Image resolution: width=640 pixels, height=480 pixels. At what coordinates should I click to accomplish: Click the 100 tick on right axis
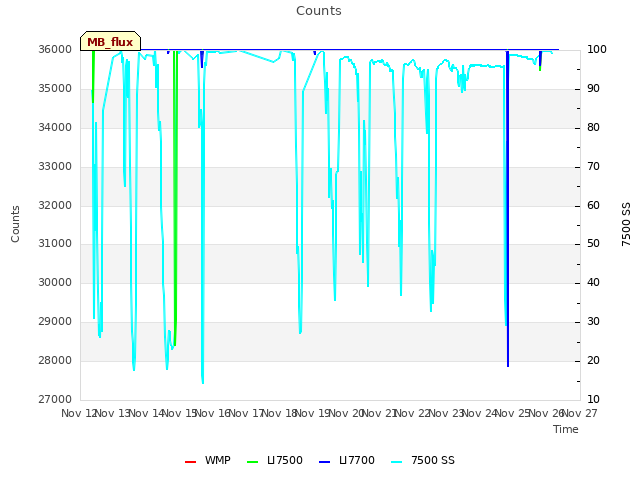(597, 49)
